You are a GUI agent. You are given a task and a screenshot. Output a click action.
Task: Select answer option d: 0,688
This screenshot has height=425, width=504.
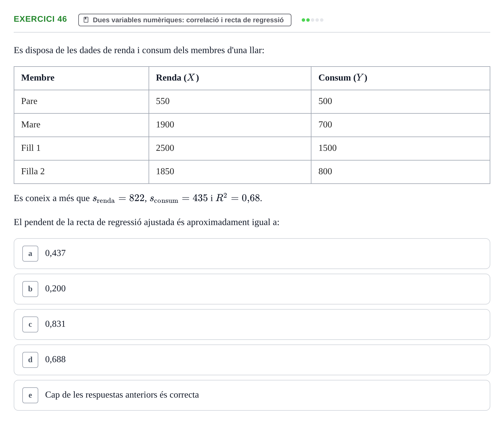[x=252, y=360]
